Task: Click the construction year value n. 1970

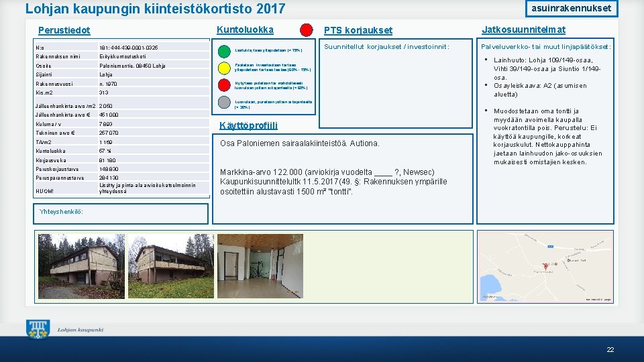Action: (108, 84)
